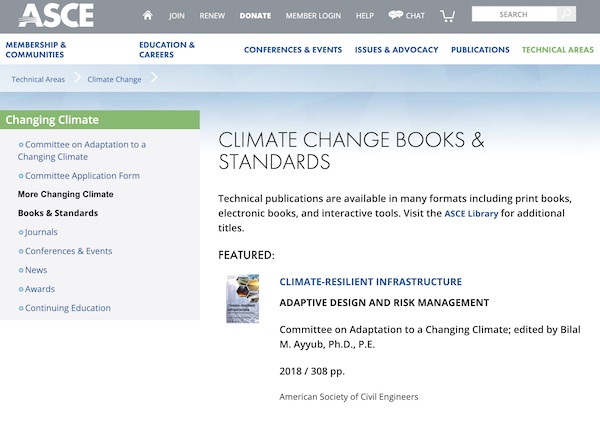
Task: Click the Changing Climate sidebar header
Action: (x=100, y=120)
